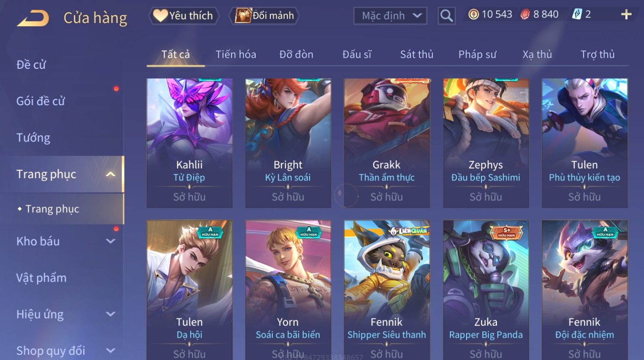Expand the Kho báu sidebar section
This screenshot has height=360, width=644.
pos(110,241)
